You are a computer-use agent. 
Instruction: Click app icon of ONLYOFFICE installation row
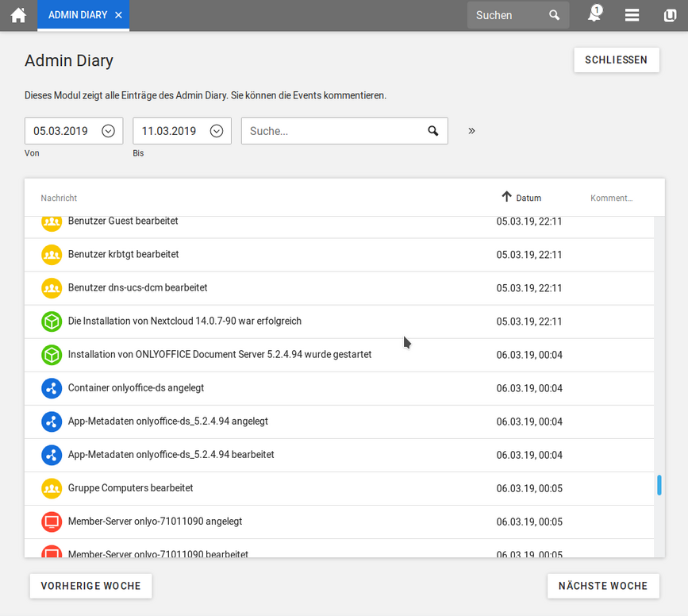(52, 355)
